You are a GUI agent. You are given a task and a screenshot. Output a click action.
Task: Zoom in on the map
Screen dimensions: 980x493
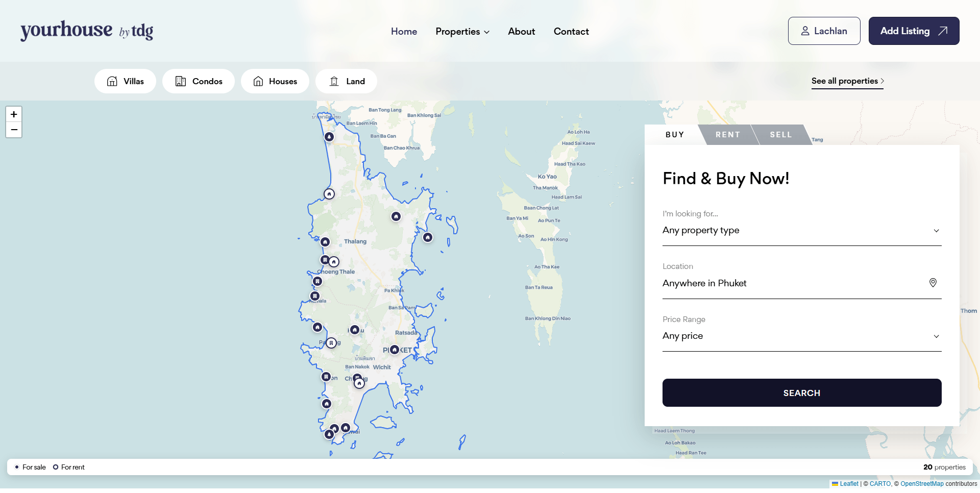(14, 114)
